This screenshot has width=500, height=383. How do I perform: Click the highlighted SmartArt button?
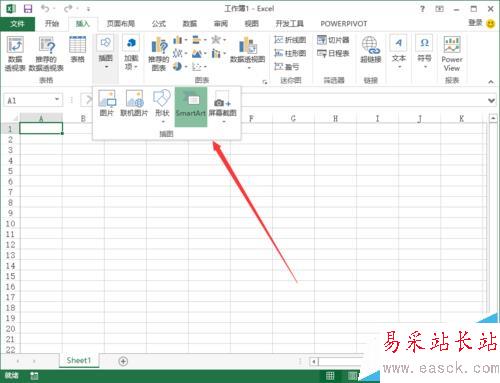click(191, 107)
